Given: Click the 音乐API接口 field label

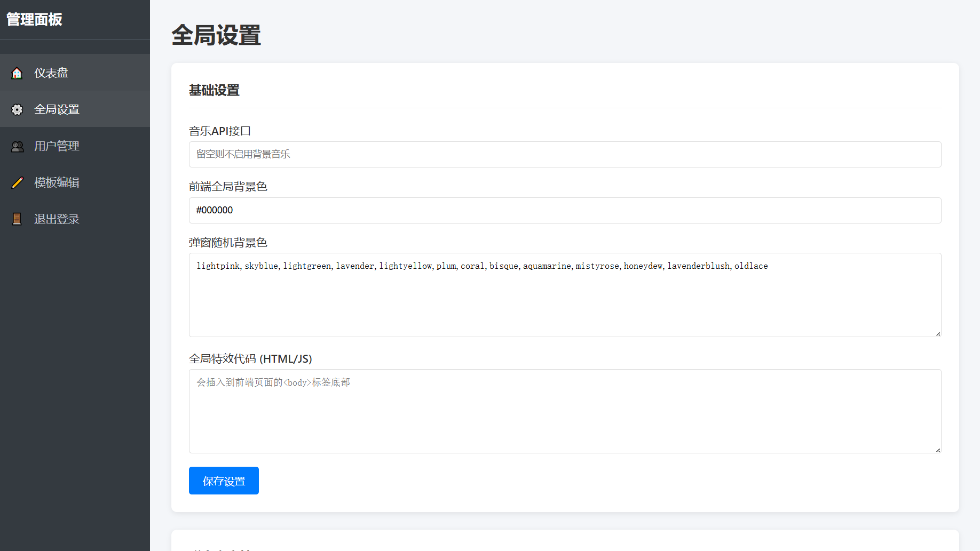Looking at the screenshot, I should 220,131.
